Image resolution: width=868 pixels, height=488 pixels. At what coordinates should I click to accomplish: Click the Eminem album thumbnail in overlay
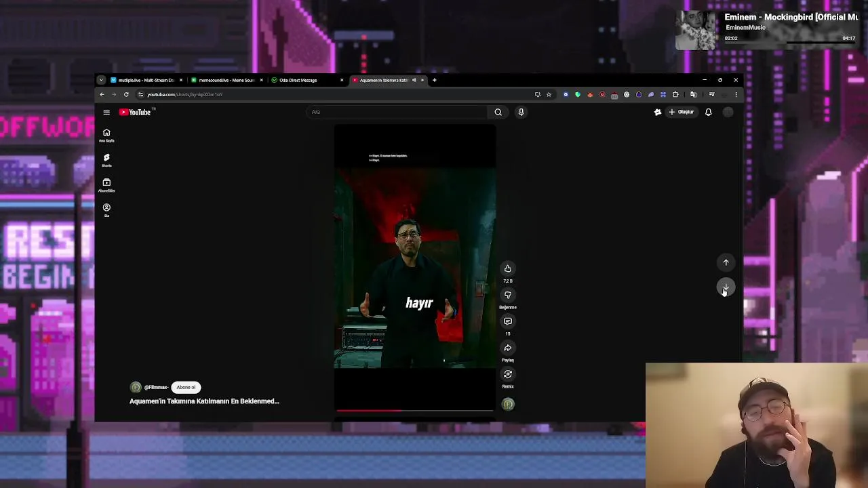[696, 30]
